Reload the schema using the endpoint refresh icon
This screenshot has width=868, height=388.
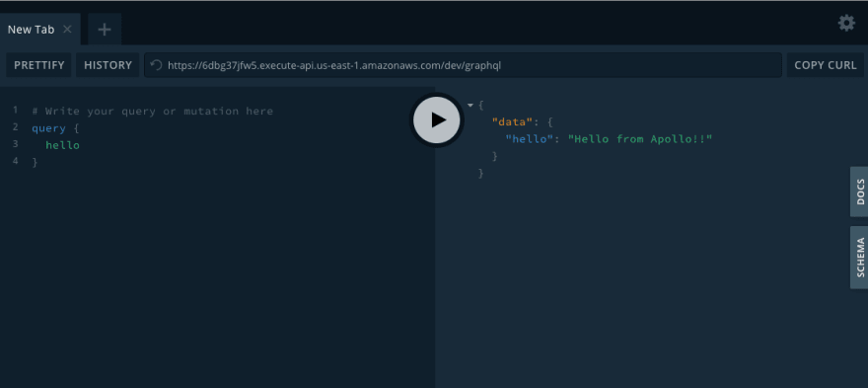coord(157,65)
